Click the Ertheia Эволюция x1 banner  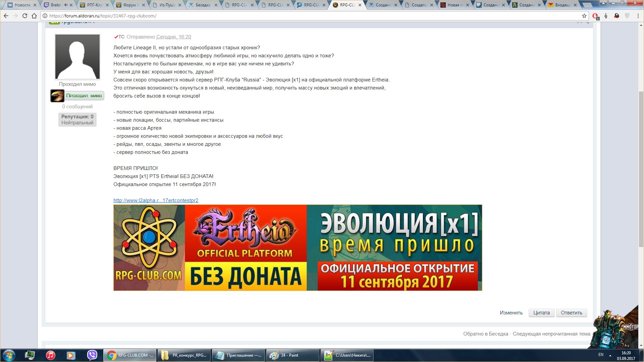298,248
